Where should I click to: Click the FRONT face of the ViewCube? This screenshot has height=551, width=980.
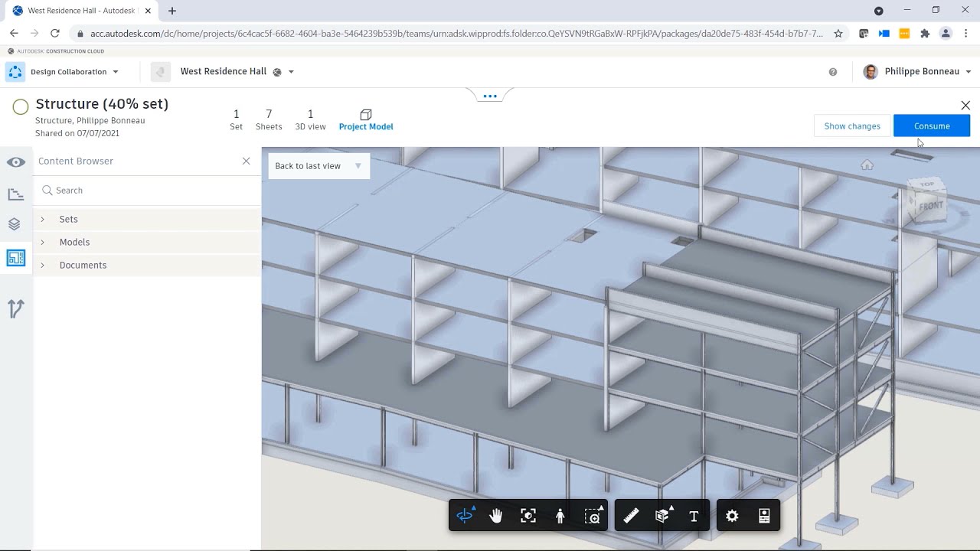click(930, 206)
